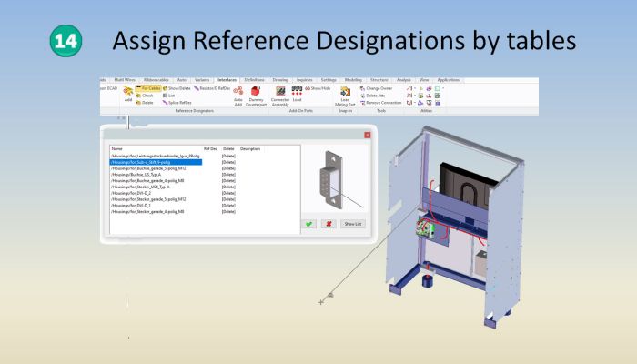
Task: Close the reference designation dialog
Action: tap(367, 134)
